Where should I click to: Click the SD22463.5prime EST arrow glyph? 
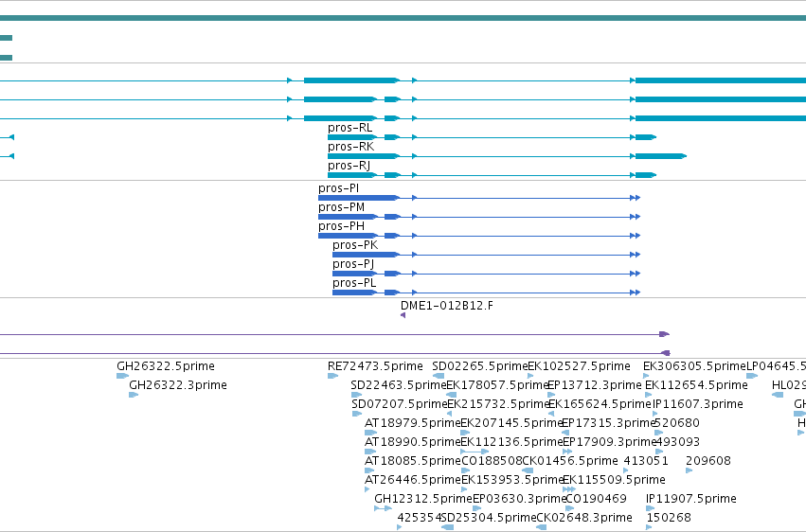(x=356, y=395)
